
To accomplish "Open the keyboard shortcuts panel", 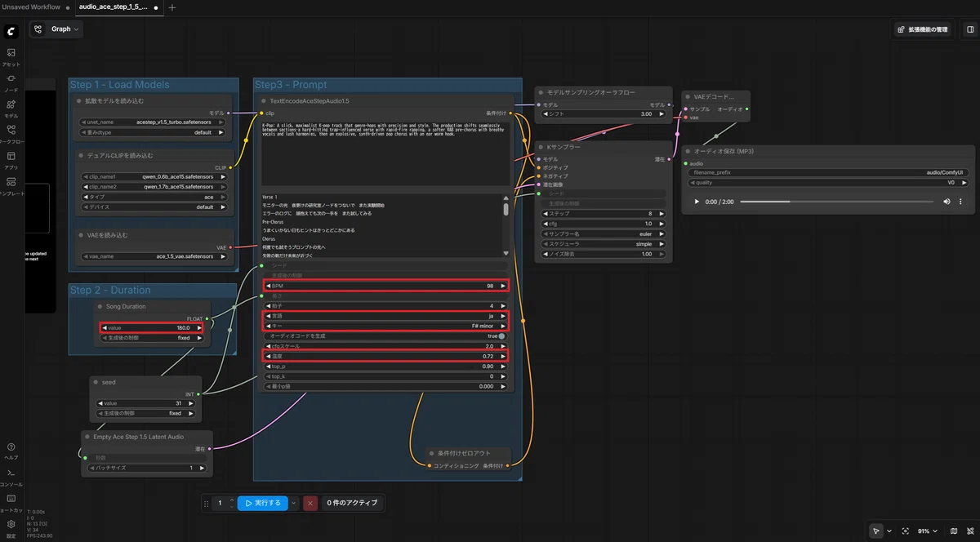I will [11, 503].
